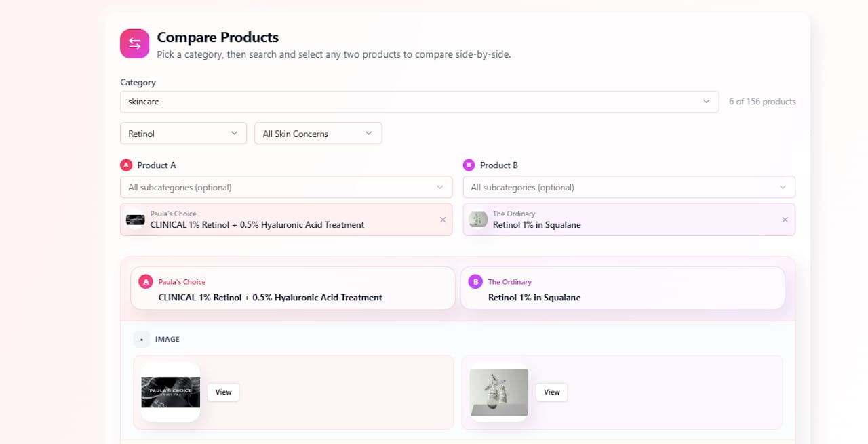Open the Retinol ingredient filter dropdown
868x444 pixels.
183,134
